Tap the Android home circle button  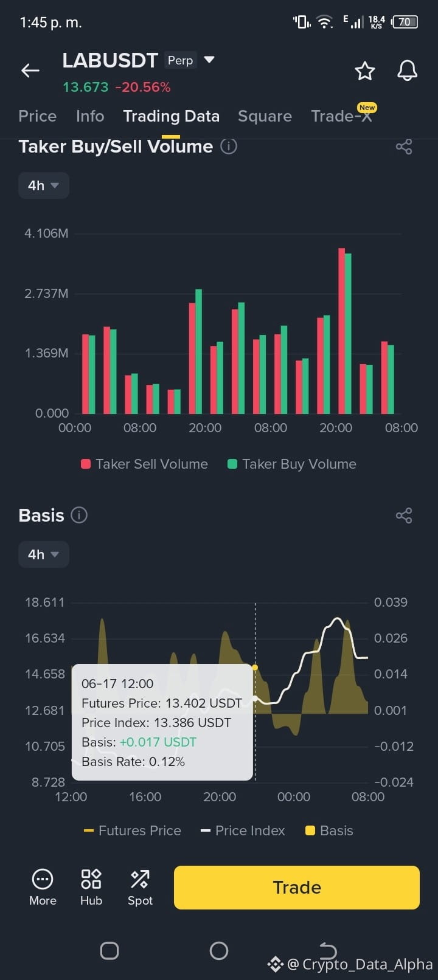[x=219, y=951]
